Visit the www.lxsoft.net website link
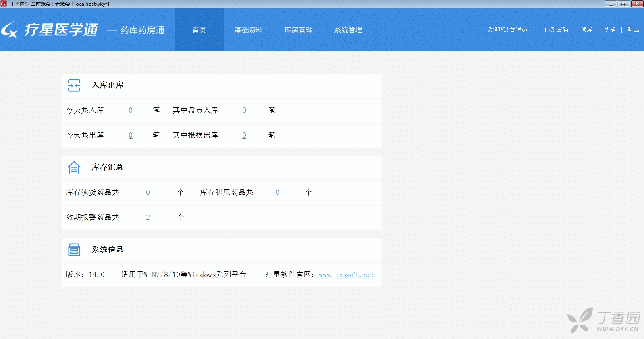This screenshot has height=339, width=644. coord(347,275)
